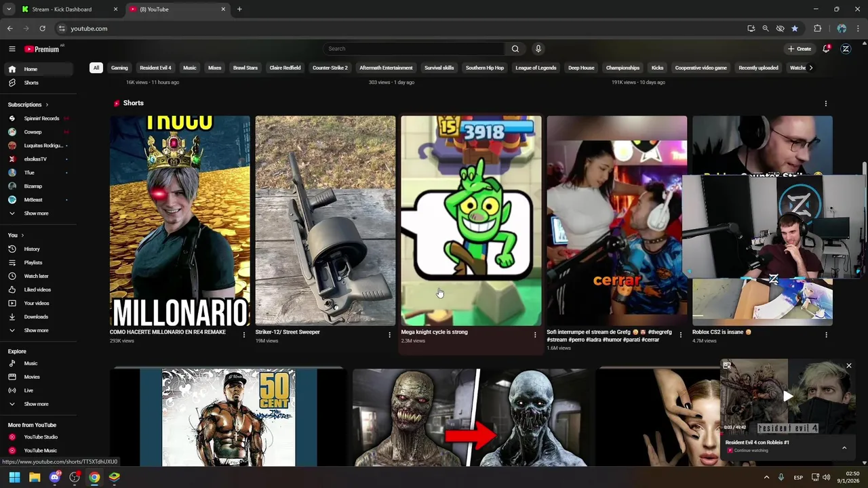
Task: Click the YouTube Premium logo
Action: (42, 49)
